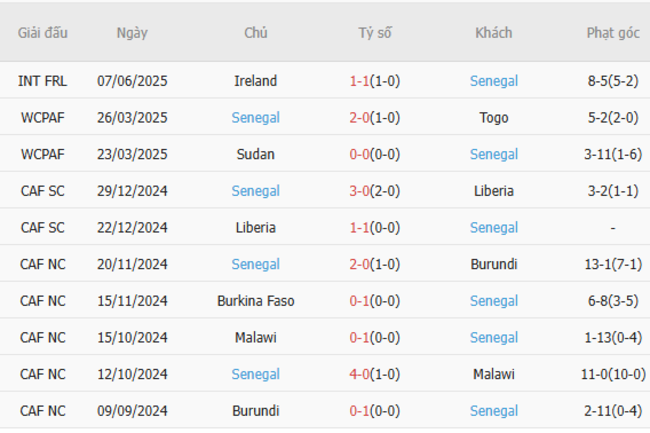The width and height of the screenshot is (650, 433).
Task: Click Burundi in the 09/09/2024 row
Action: [255, 411]
